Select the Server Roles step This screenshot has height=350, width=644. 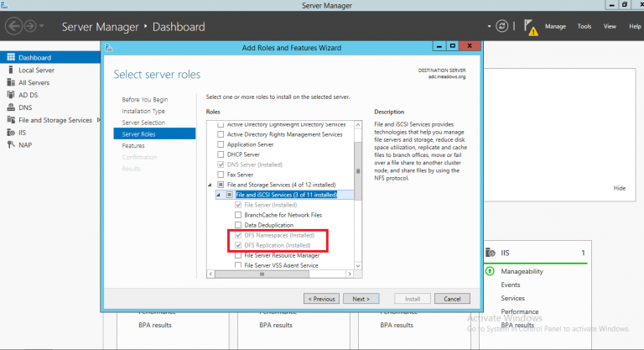(x=154, y=134)
